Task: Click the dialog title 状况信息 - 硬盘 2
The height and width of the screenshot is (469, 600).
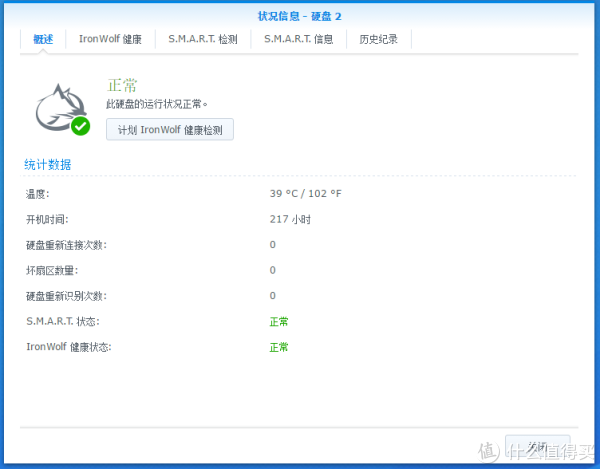Action: [x=300, y=15]
